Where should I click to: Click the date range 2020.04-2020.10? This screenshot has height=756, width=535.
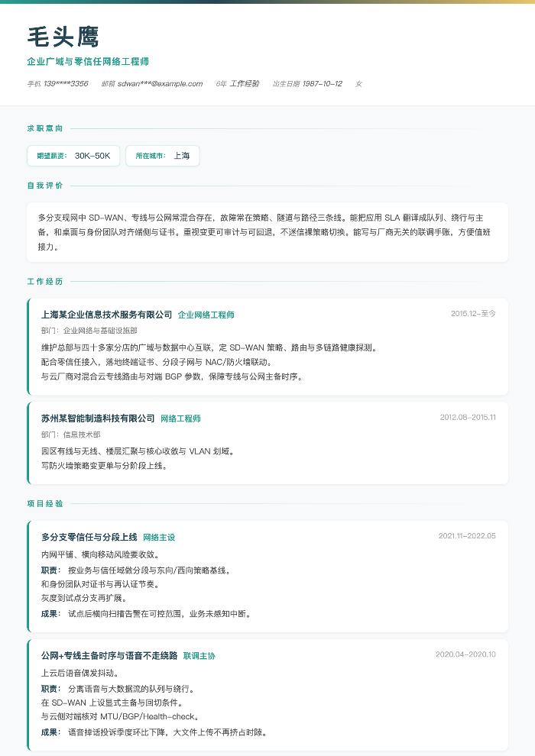pyautogui.click(x=465, y=654)
